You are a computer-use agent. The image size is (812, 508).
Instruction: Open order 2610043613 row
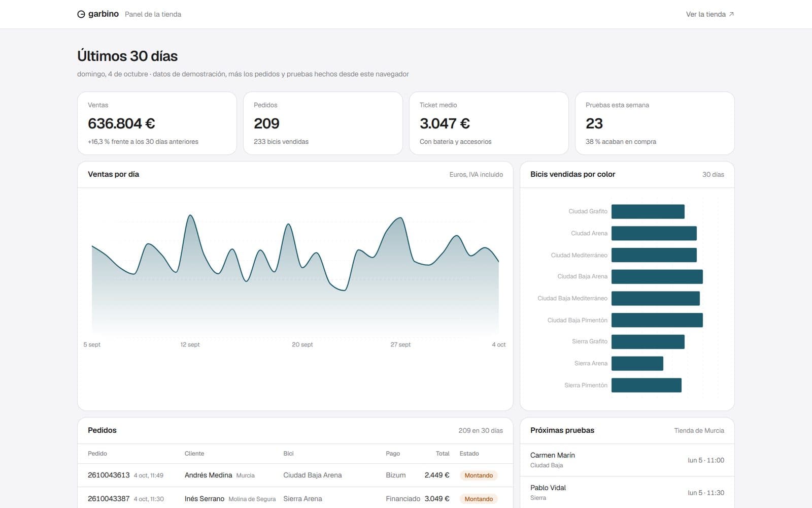pyautogui.click(x=295, y=475)
